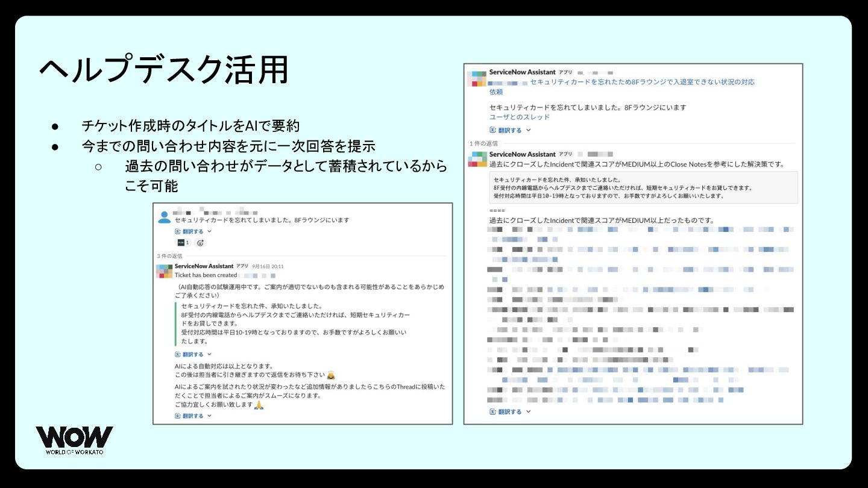
Task: Click right panel text セキュリティカードを忘れてしまいました。8Fラウンジにいます
Action: coord(588,107)
